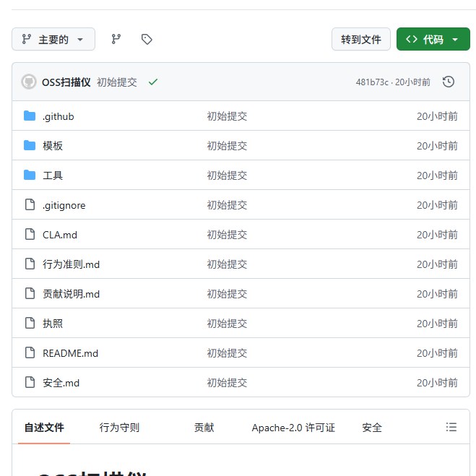Switch to the 贡献 tab
This screenshot has width=476, height=476.
tap(204, 428)
